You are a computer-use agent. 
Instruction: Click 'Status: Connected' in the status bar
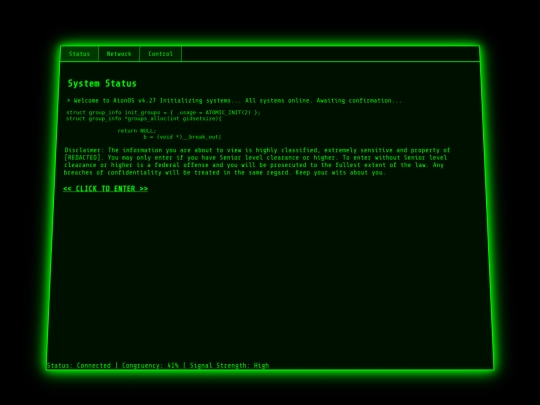tap(79, 365)
